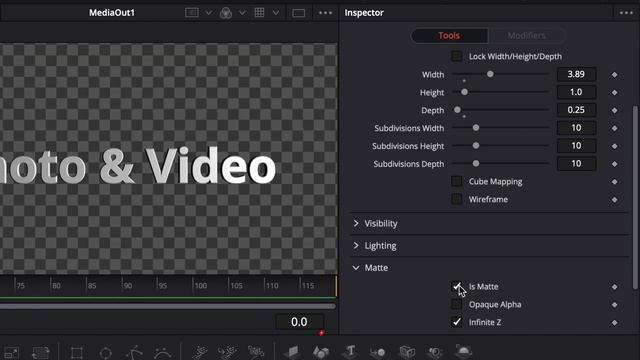Enable the Opaque Alpha checkbox
Image resolution: width=640 pixels, height=360 pixels.
coord(457,304)
